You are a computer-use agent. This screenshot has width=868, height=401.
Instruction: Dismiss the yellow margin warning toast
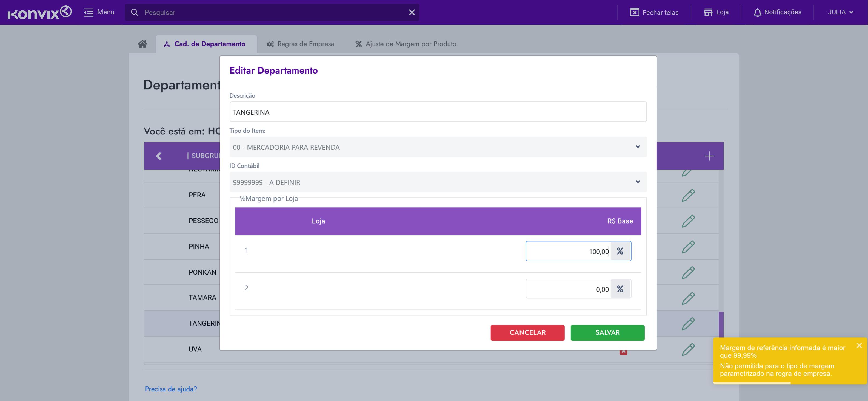pos(859,345)
